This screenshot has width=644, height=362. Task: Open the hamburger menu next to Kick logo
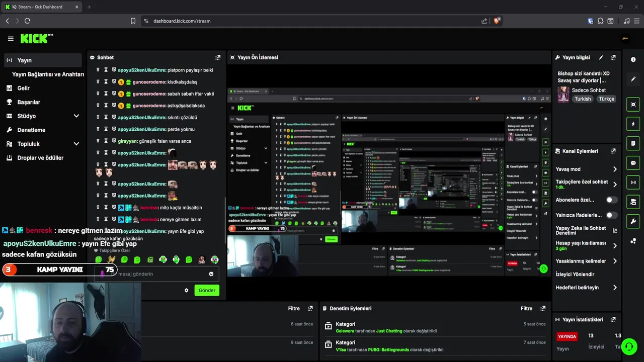click(x=11, y=39)
